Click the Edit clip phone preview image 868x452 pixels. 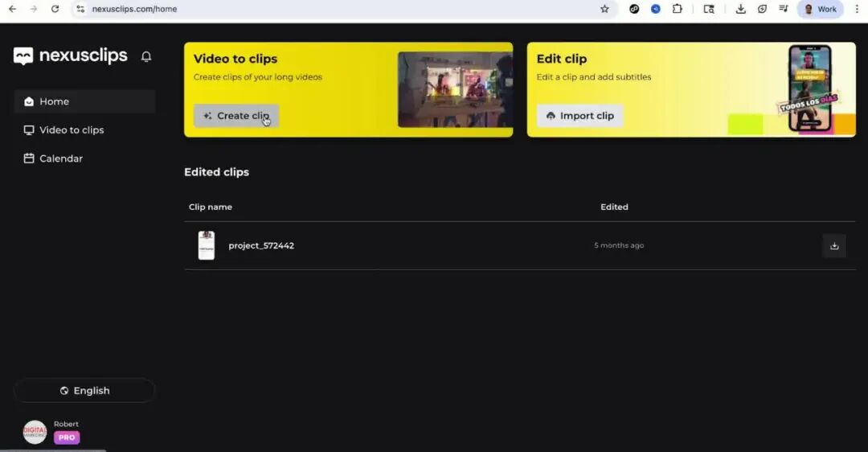pos(810,88)
